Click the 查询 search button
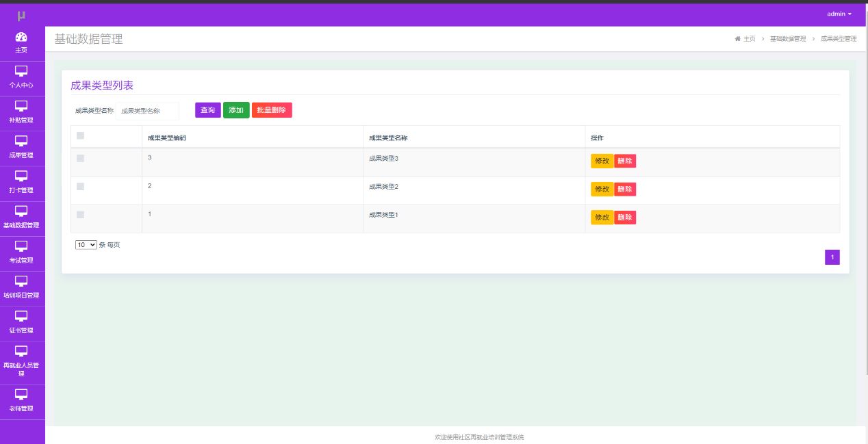 coord(208,110)
